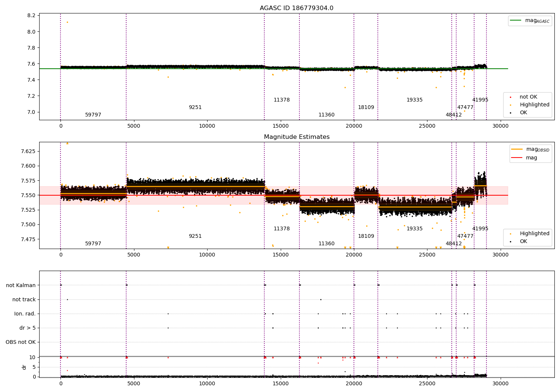Click obsid label 11360 in Magnitude Estimates plot
This screenshot has height=392, width=560.
pos(326,244)
